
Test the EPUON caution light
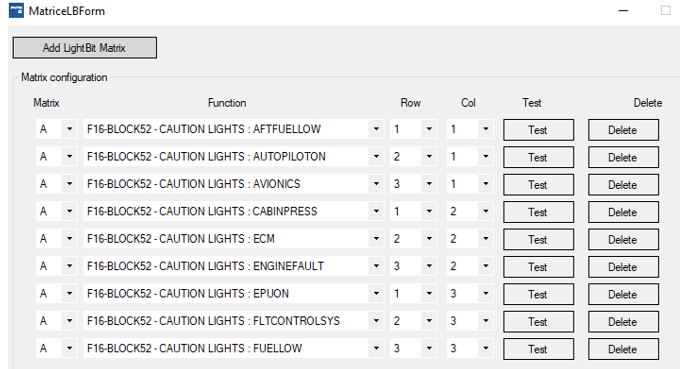[x=538, y=294]
